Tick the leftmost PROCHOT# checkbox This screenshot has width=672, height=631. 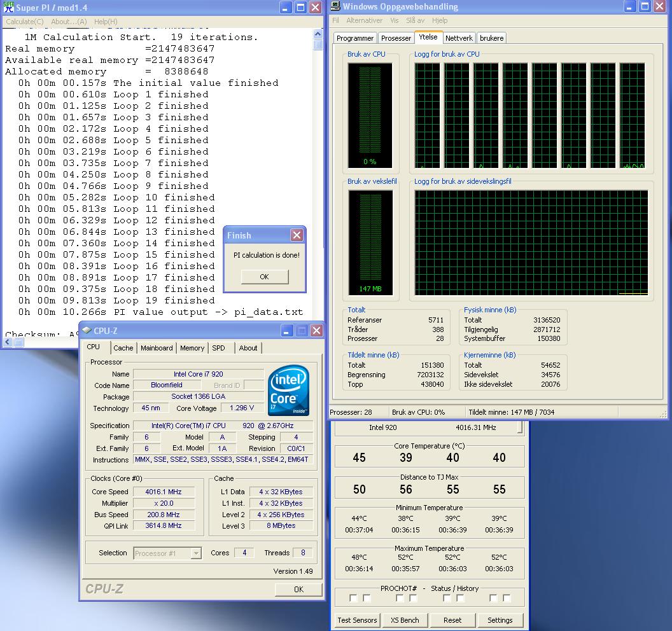[354, 598]
